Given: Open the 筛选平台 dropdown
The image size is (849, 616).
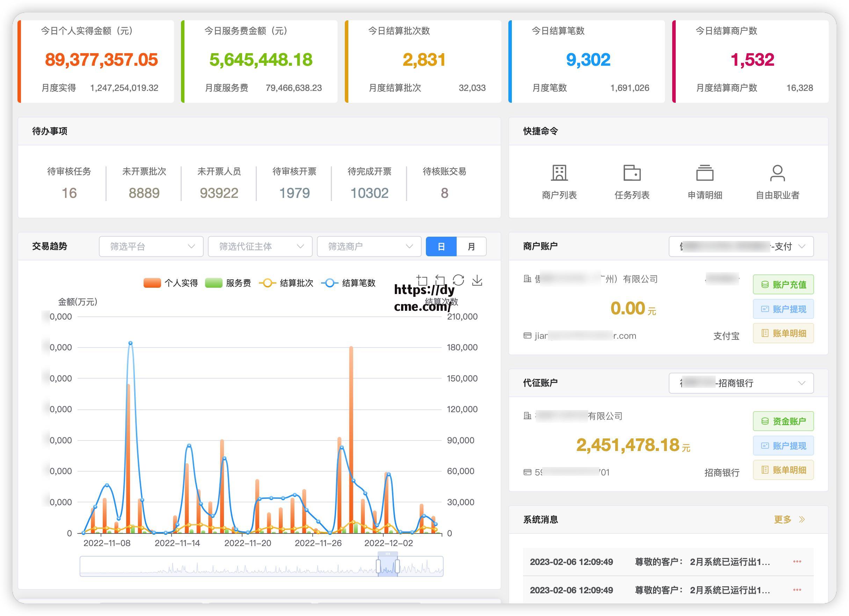Looking at the screenshot, I should click(x=151, y=246).
